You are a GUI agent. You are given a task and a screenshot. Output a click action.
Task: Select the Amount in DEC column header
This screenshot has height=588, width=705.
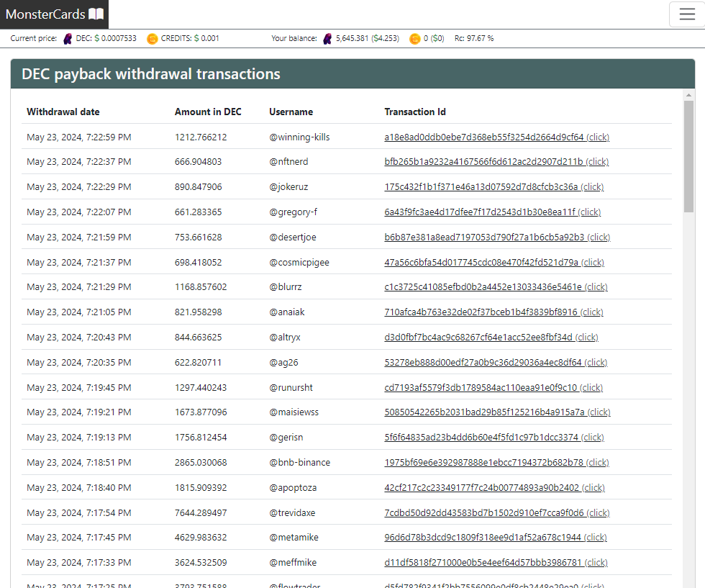pos(208,112)
